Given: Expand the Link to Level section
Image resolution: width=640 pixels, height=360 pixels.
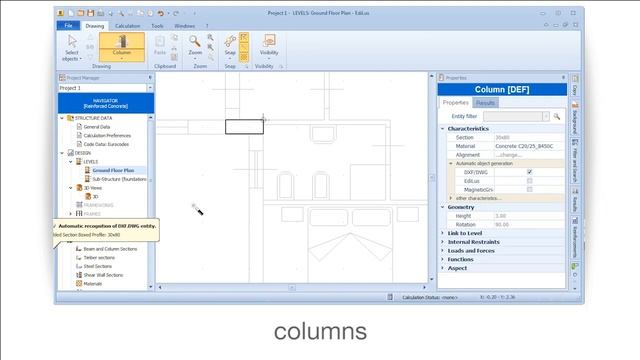Looking at the screenshot, I should pos(442,233).
